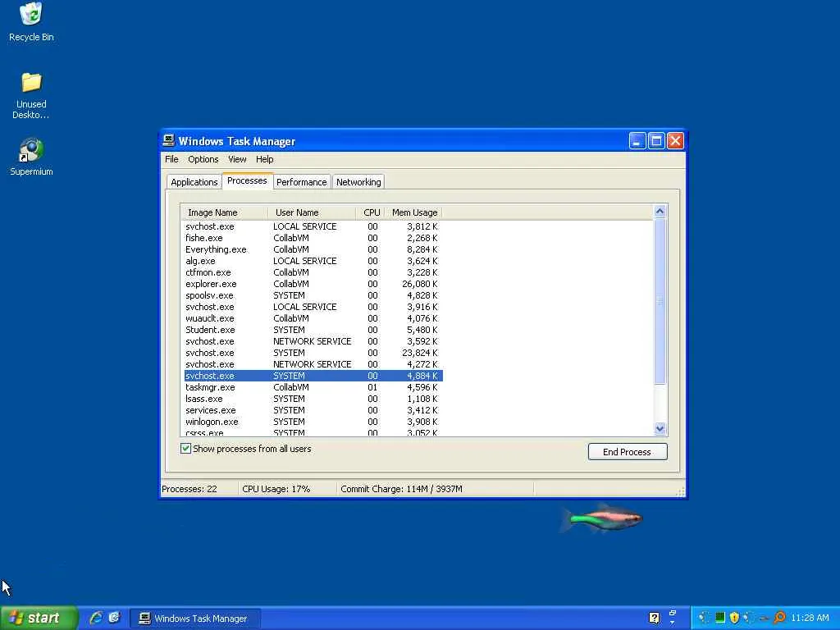Click the process list scroll up arrow
The width and height of the screenshot is (840, 630).
point(660,211)
